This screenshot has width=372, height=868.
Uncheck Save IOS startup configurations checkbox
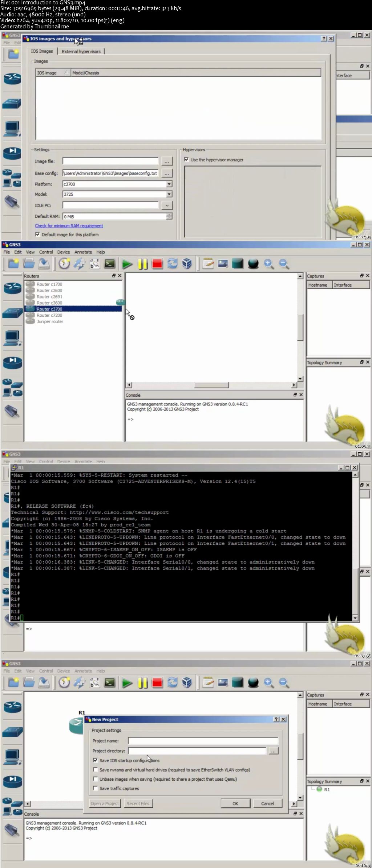[x=95, y=760]
